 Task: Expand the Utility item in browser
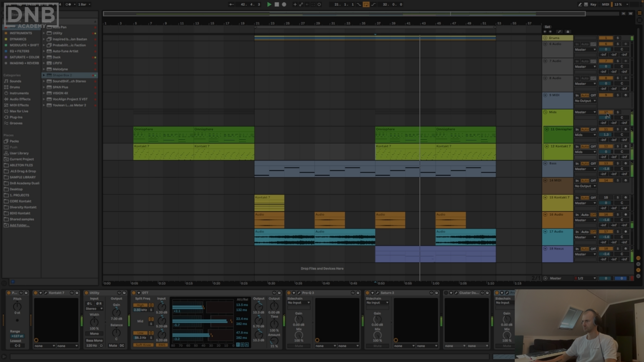[44, 33]
